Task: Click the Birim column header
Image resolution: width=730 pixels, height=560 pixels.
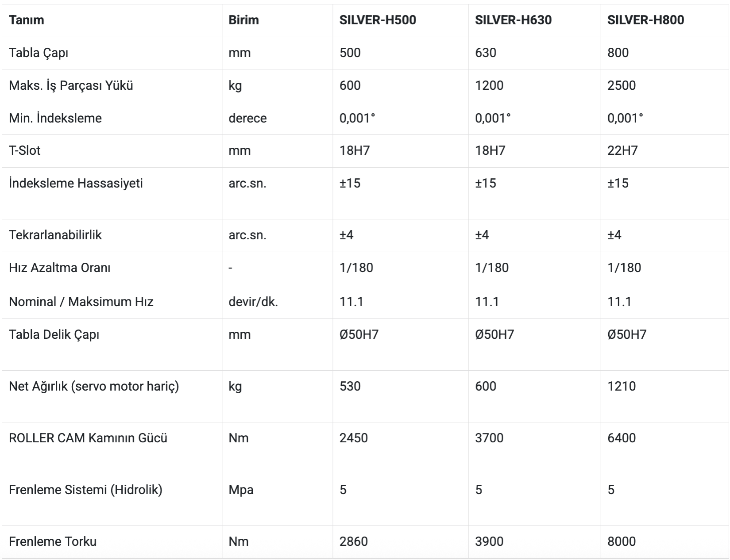Action: [243, 20]
